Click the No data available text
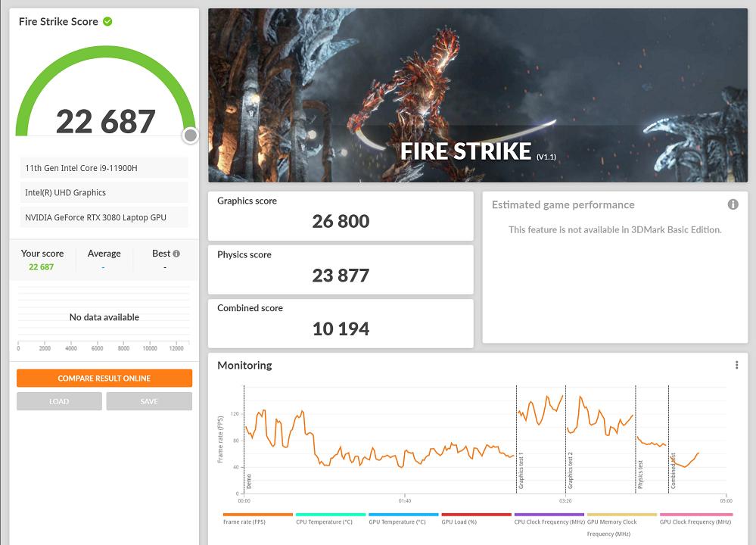 coord(104,317)
